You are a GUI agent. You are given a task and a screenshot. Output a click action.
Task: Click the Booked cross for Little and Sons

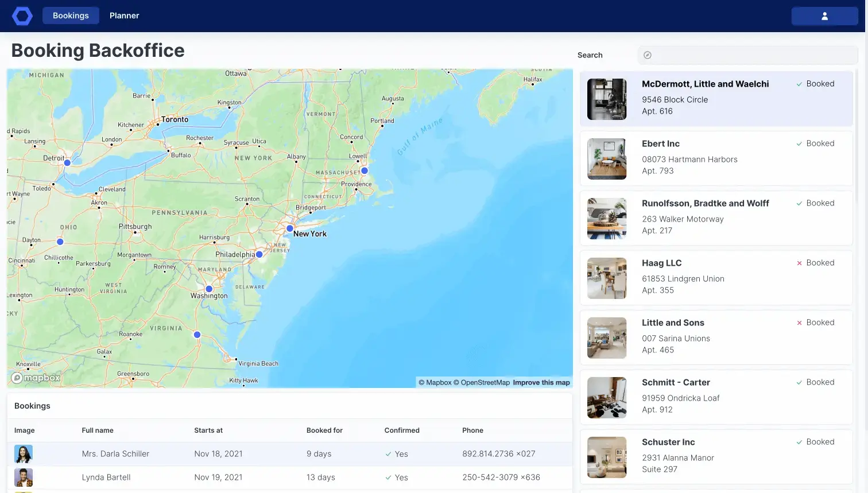[799, 323]
